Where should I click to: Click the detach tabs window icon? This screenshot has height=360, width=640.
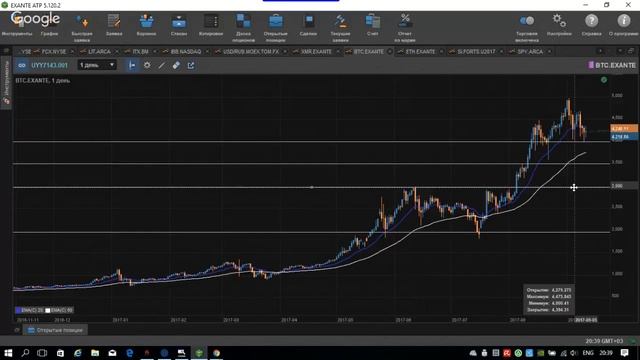pyautogui.click(x=631, y=51)
